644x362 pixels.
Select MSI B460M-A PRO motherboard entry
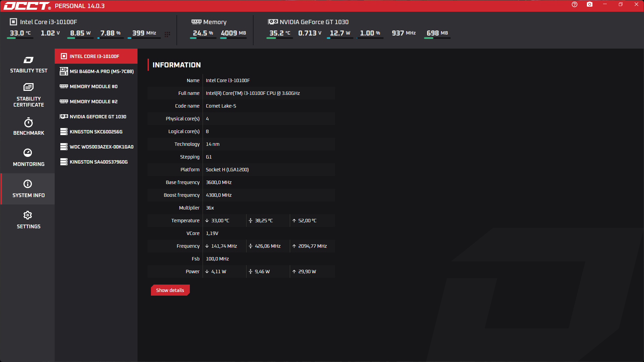(x=96, y=71)
